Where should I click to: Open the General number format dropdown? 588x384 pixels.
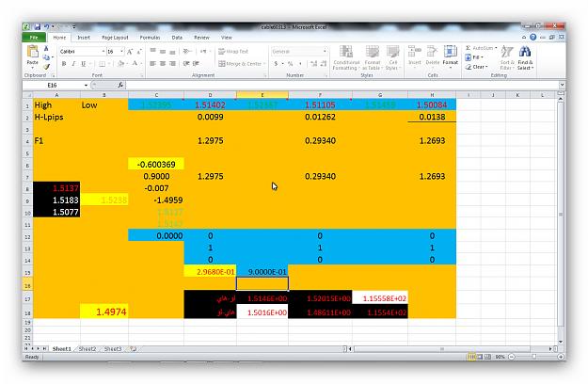click(325, 52)
